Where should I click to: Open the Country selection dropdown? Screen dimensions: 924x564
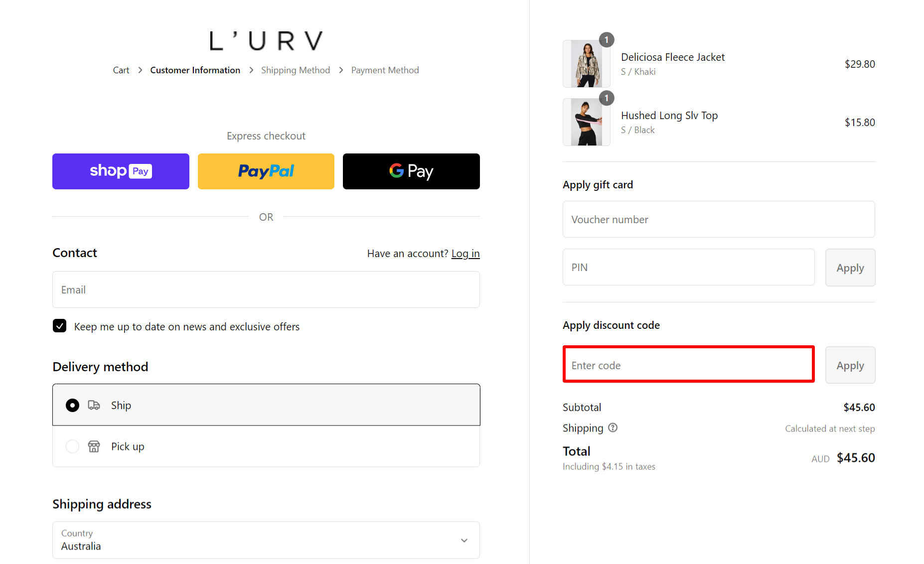click(266, 540)
